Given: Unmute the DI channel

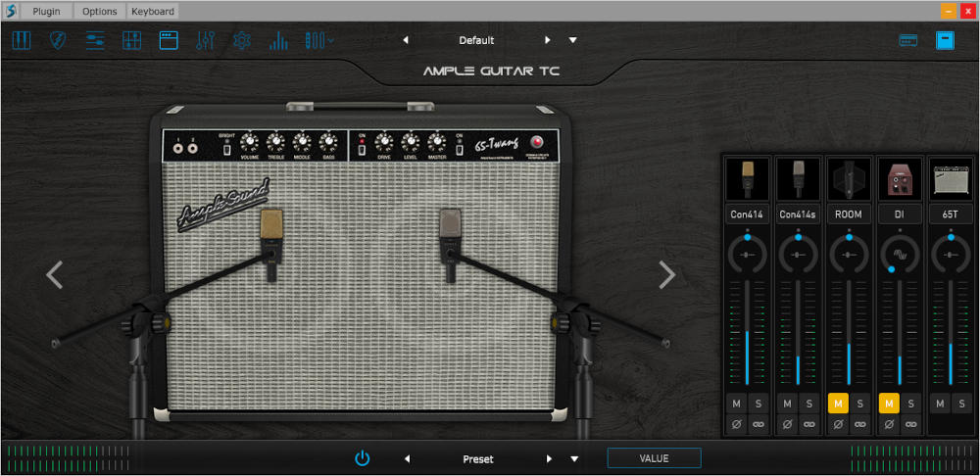Looking at the screenshot, I should pyautogui.click(x=890, y=404).
